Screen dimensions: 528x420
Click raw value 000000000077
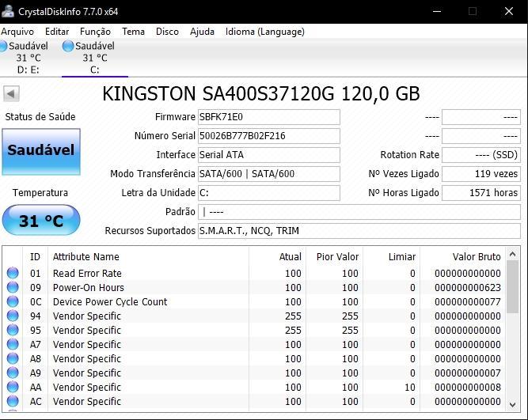coord(467,302)
